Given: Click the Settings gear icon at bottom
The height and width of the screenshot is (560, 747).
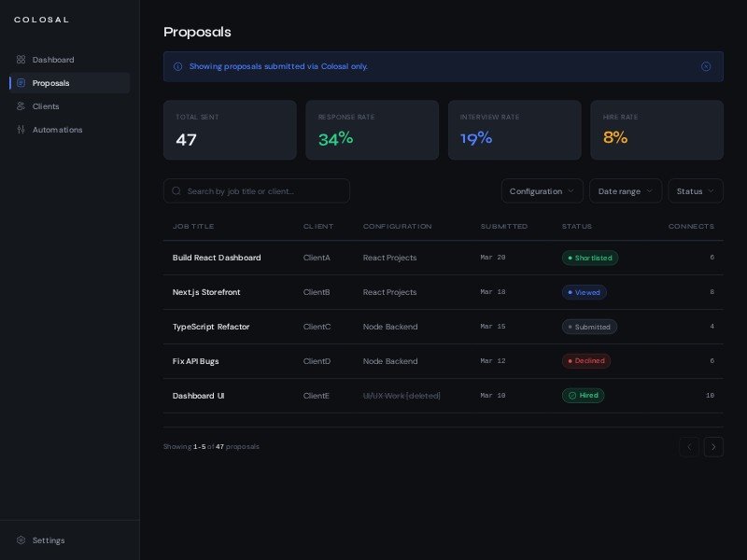Looking at the screenshot, I should 21,540.
